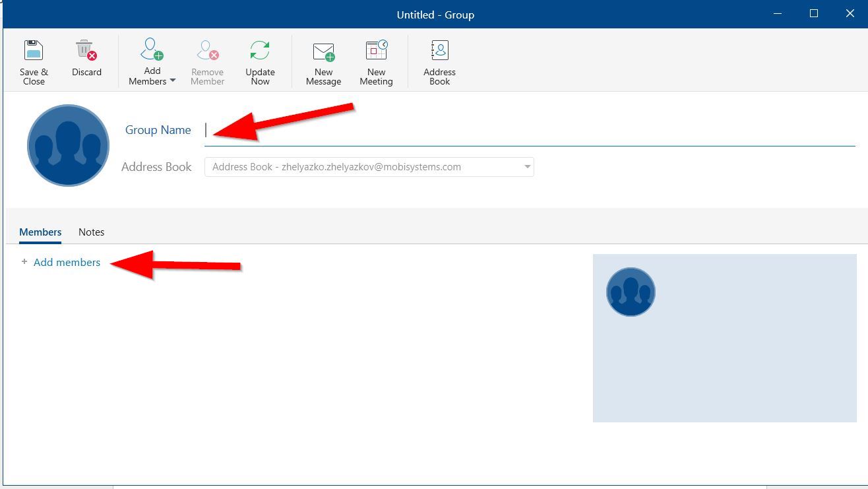868x489 pixels.
Task: Click the large group avatar picture
Action: pyautogui.click(x=68, y=145)
